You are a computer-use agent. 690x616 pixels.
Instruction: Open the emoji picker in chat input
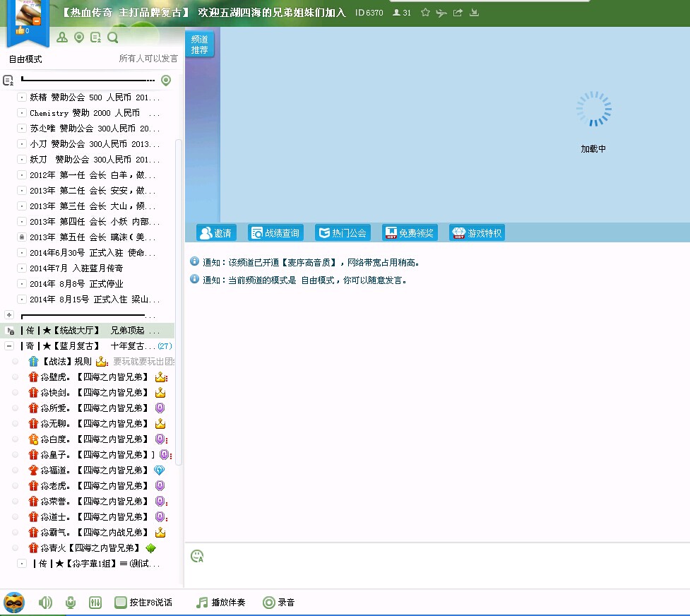point(197,556)
